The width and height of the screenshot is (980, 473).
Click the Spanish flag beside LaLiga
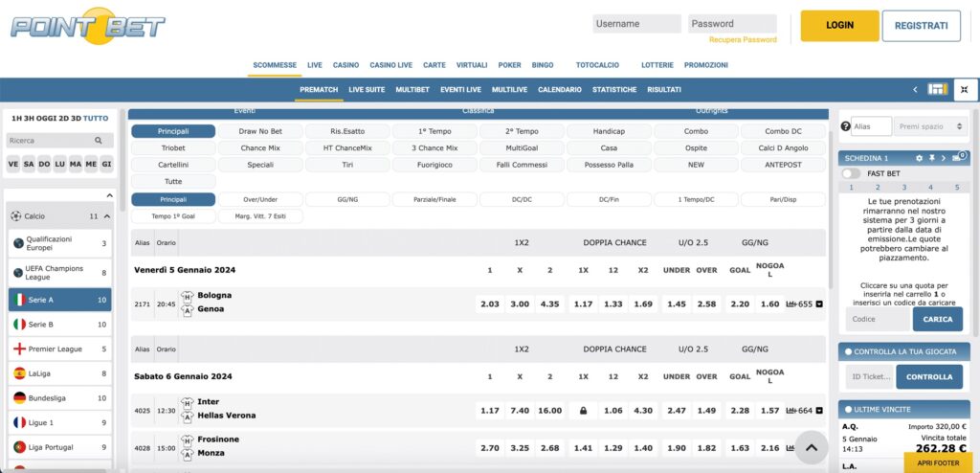point(19,372)
